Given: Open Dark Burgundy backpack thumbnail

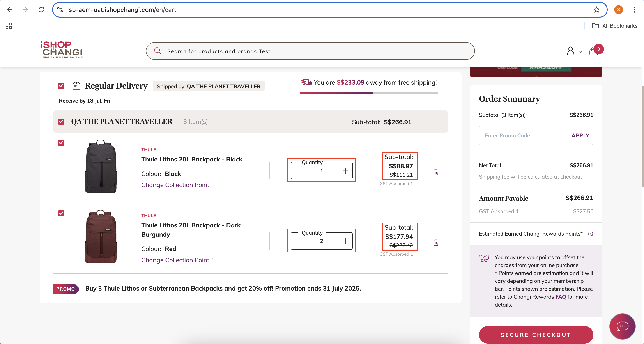Looking at the screenshot, I should click(x=101, y=236).
